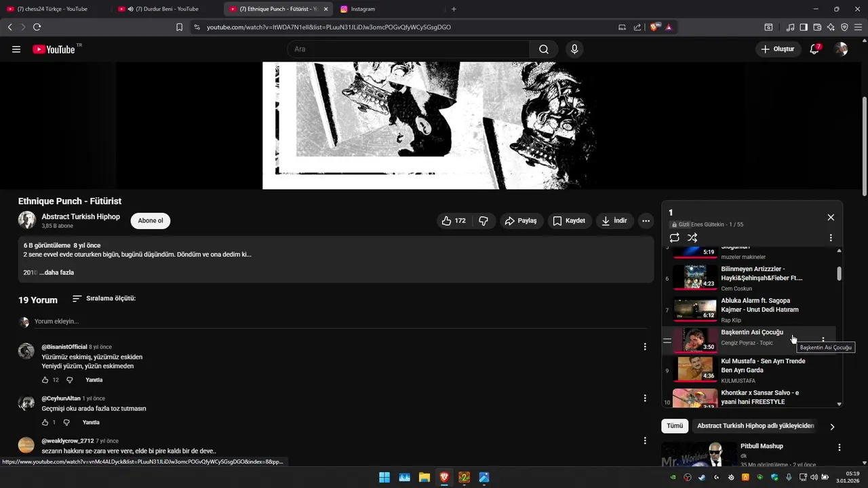Open the account avatar menu
This screenshot has height=488, width=868.
coord(841,49)
